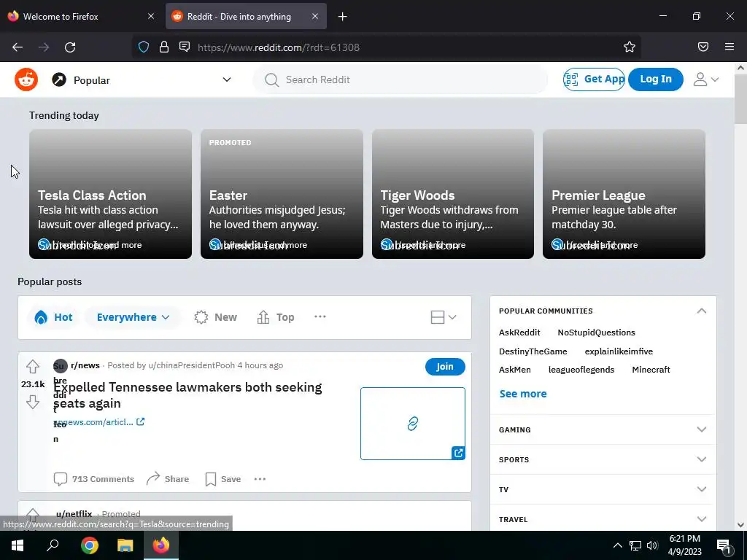
Task: Open a new tab with the plus icon
Action: tap(343, 17)
